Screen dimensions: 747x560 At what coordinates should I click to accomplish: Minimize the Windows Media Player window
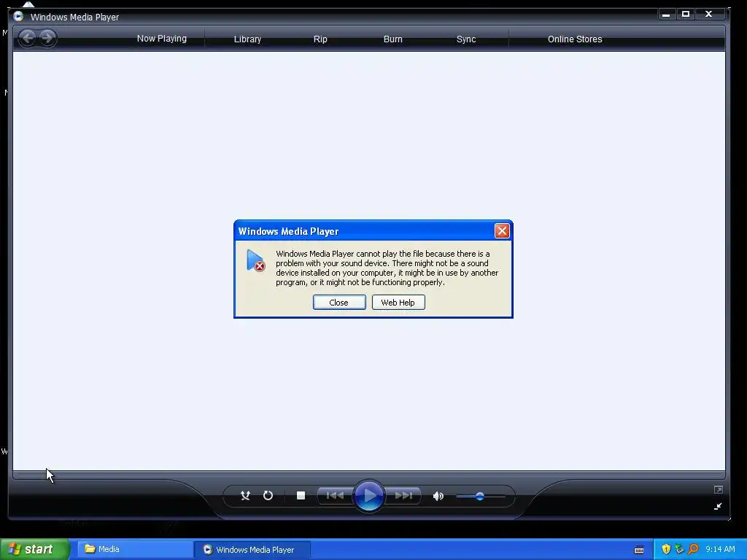666,15
